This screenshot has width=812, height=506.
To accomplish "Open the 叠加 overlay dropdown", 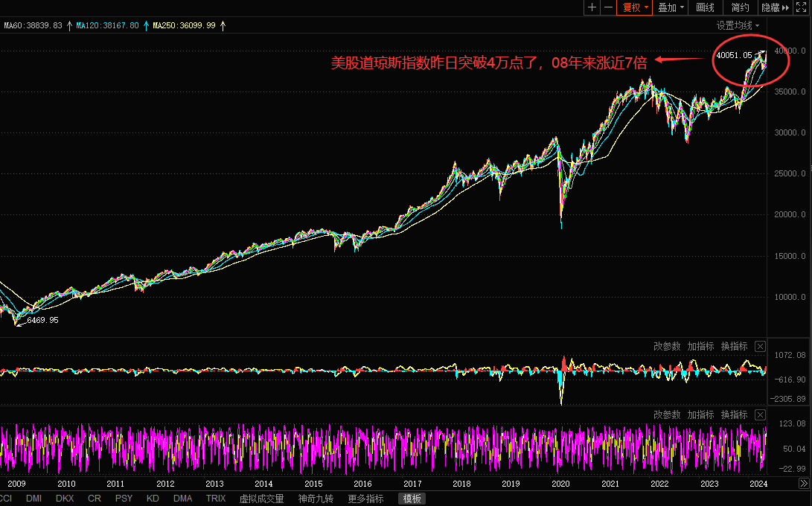I will (671, 7).
